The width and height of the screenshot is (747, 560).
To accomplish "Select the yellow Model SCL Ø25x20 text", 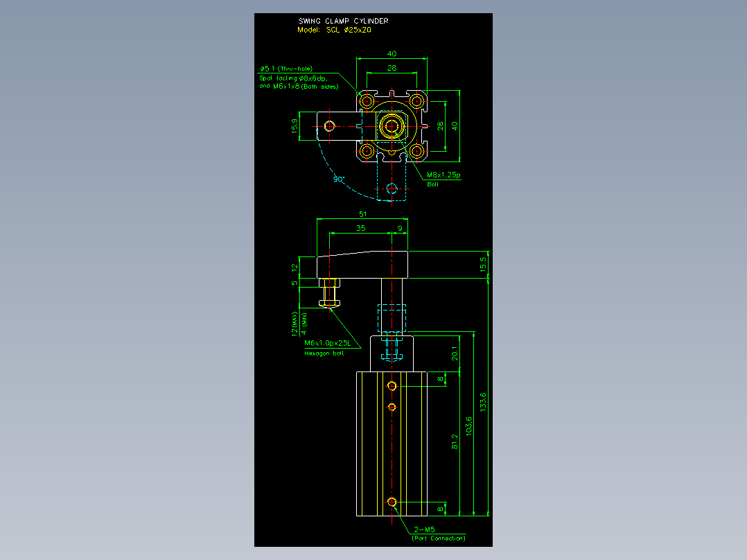I will pyautogui.click(x=334, y=30).
